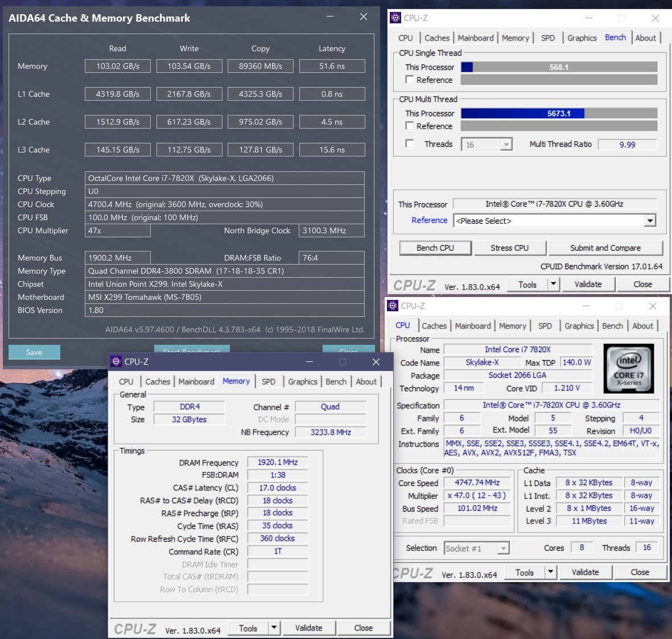This screenshot has width=672, height=639.
Task: Click tRFC value 360 clocks
Action: tap(278, 538)
